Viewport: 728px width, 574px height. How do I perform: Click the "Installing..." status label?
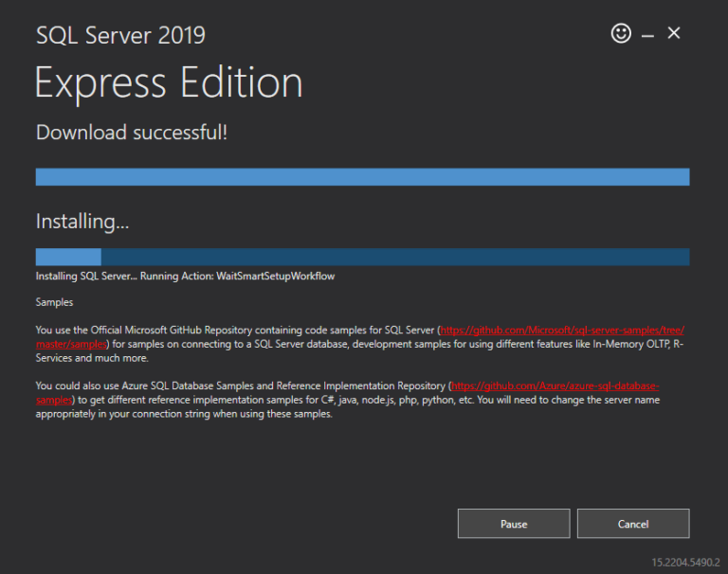[82, 222]
